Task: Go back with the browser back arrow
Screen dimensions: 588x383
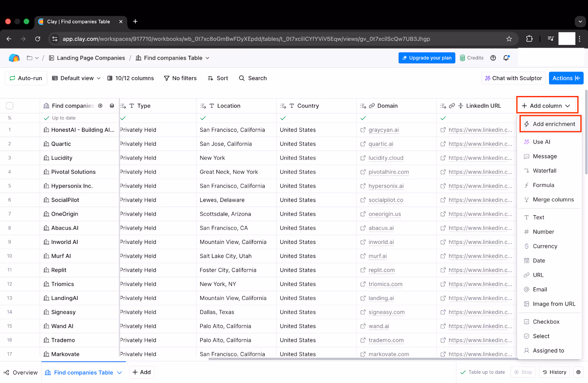Action: pyautogui.click(x=9, y=39)
